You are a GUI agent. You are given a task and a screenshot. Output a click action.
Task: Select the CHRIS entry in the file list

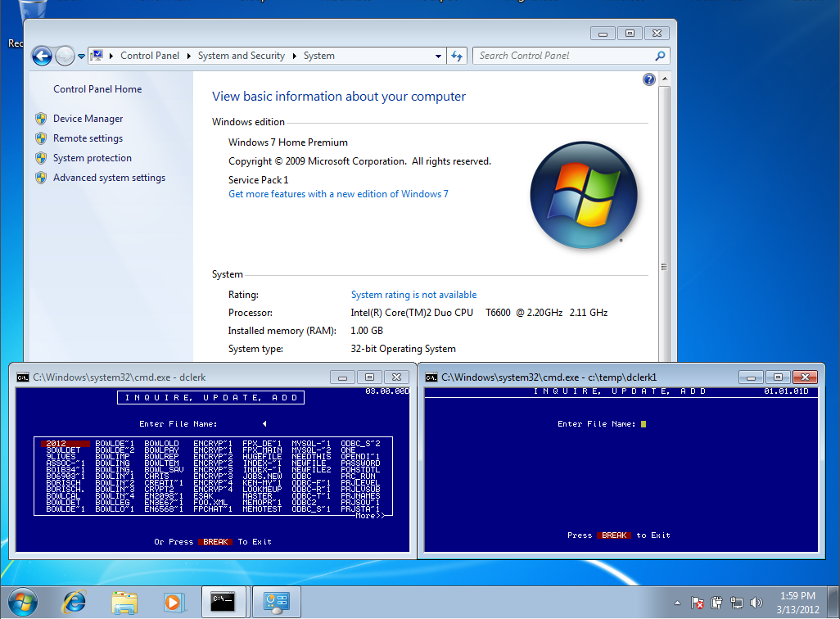pos(156,476)
